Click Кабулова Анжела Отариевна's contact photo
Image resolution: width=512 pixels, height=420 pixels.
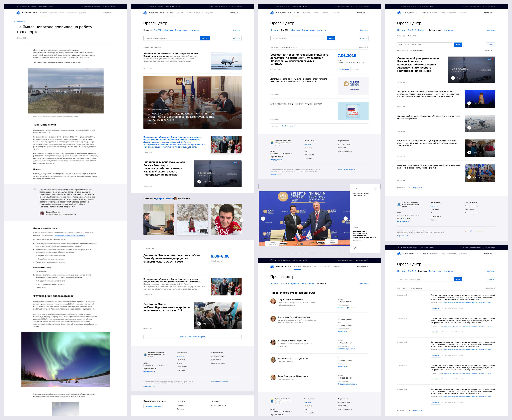click(273, 342)
